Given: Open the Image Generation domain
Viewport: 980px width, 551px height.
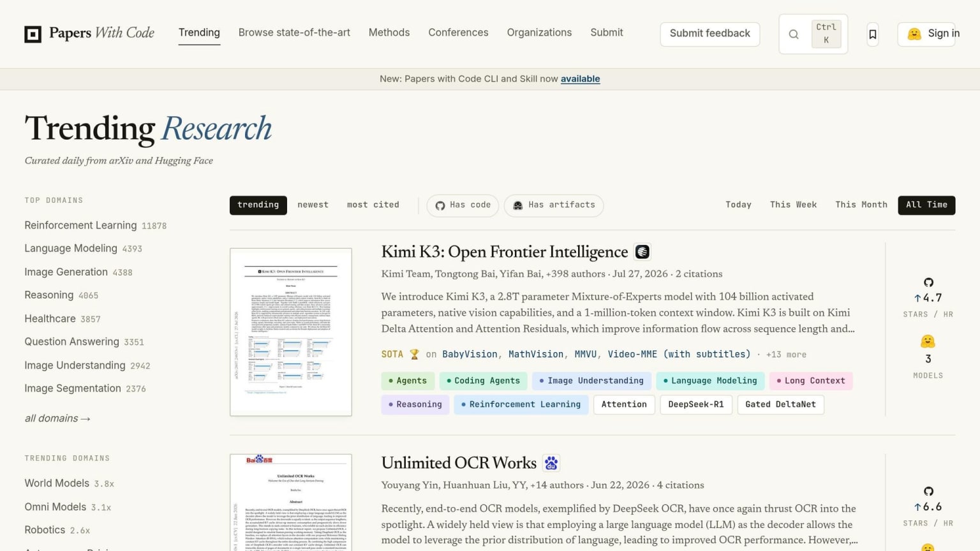Looking at the screenshot, I should [78, 272].
